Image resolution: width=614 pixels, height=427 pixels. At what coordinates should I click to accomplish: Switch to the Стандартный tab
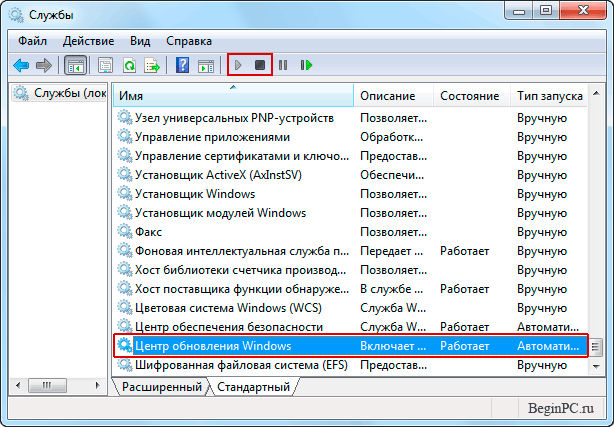[253, 387]
